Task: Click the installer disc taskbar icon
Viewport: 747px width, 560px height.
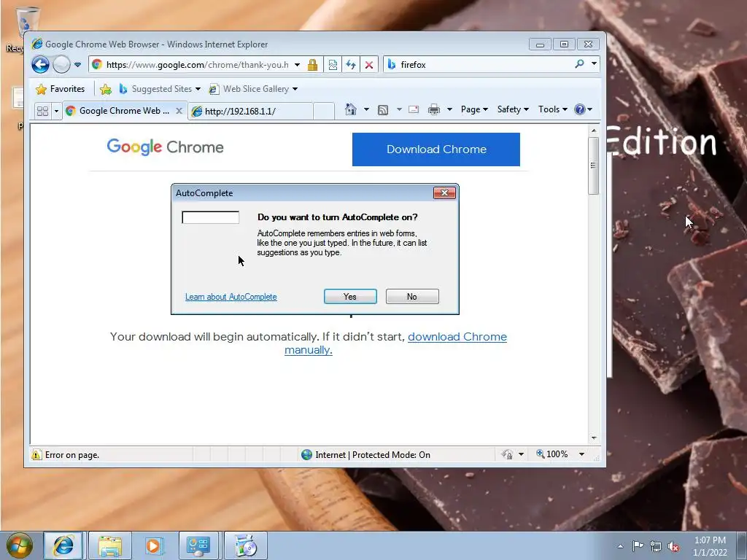Action: pos(246,545)
